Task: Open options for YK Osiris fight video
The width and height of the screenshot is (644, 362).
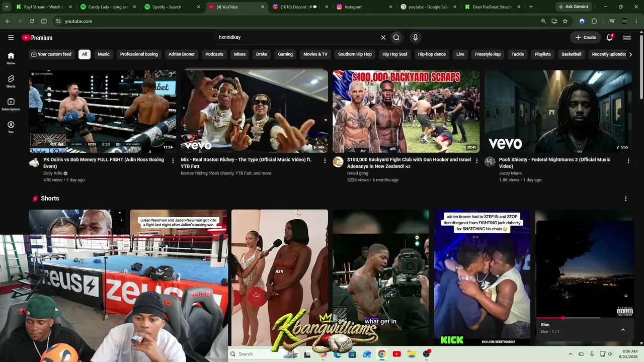Action: pyautogui.click(x=173, y=161)
